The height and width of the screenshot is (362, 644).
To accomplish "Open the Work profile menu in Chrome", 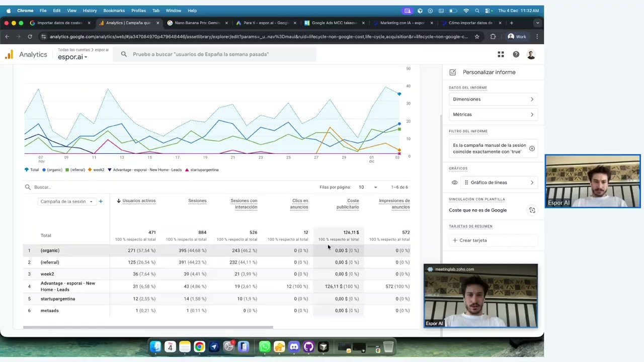I will 517,37.
